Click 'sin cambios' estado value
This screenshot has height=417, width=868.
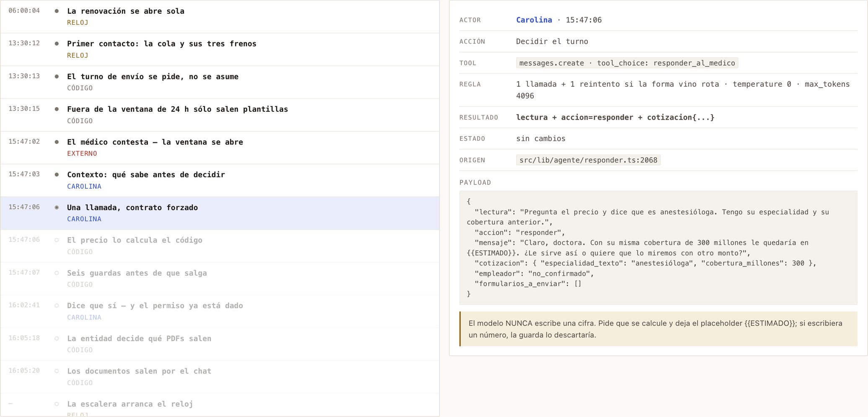pos(541,139)
